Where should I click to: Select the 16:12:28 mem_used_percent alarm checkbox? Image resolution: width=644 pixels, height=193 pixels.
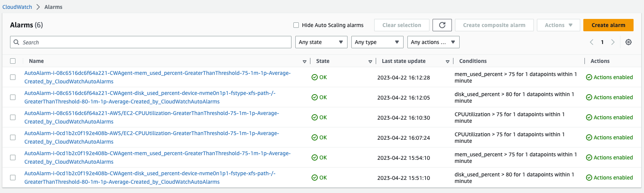(13, 77)
